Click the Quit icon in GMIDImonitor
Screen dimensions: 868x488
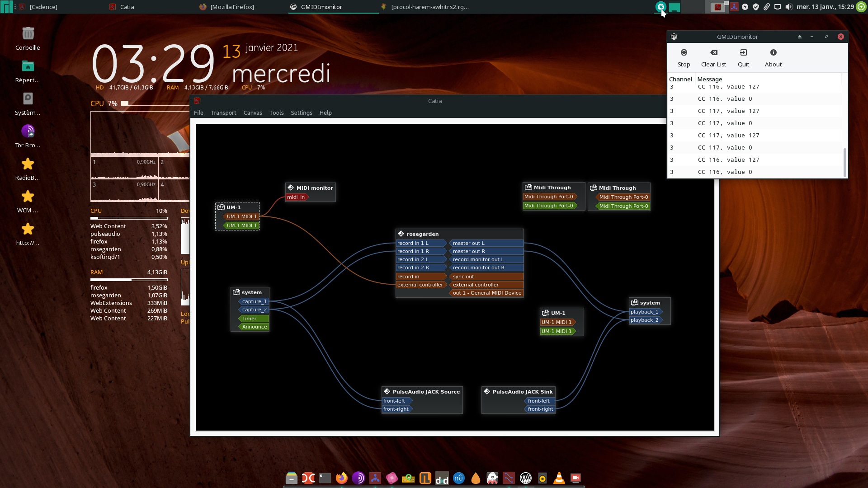(743, 53)
